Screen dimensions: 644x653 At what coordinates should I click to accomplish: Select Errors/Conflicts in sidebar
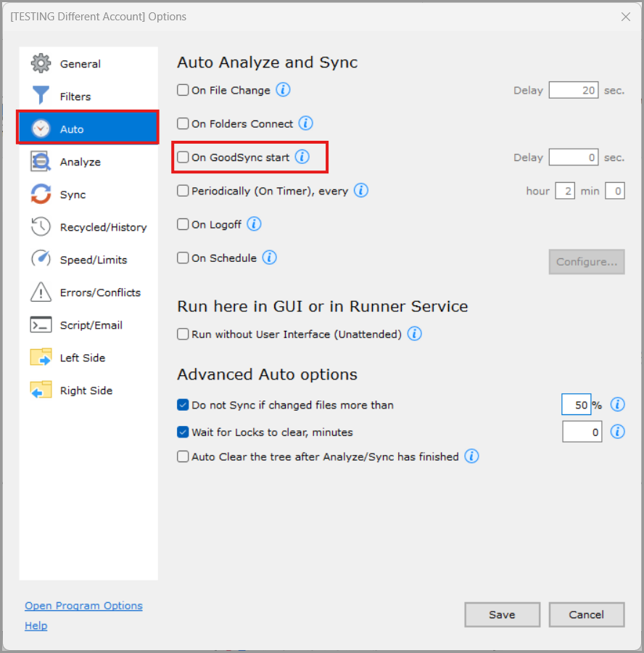[x=88, y=292]
